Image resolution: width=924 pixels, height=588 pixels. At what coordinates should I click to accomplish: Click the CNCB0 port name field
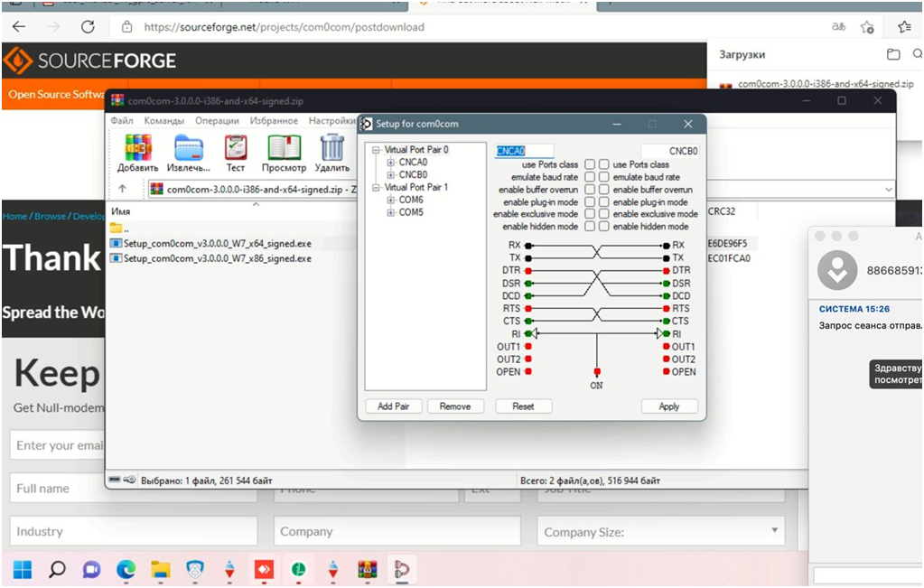point(670,151)
